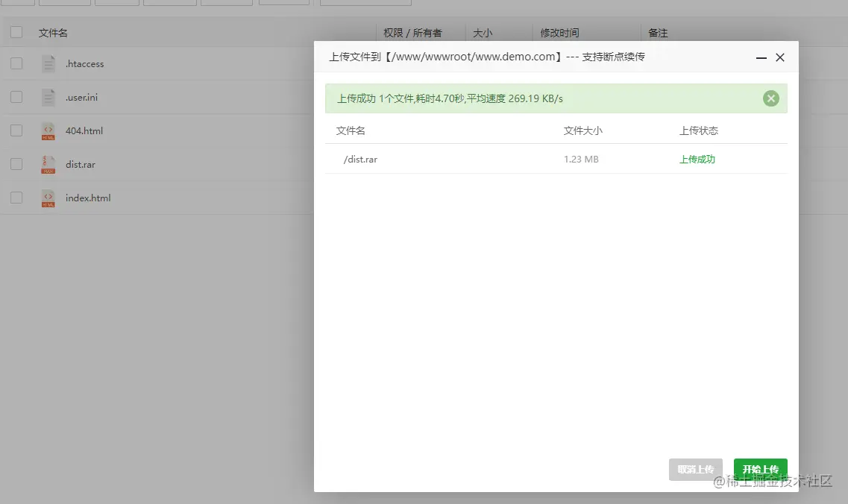
Task: Click the 权限 / 所有者 column header
Action: 412,33
